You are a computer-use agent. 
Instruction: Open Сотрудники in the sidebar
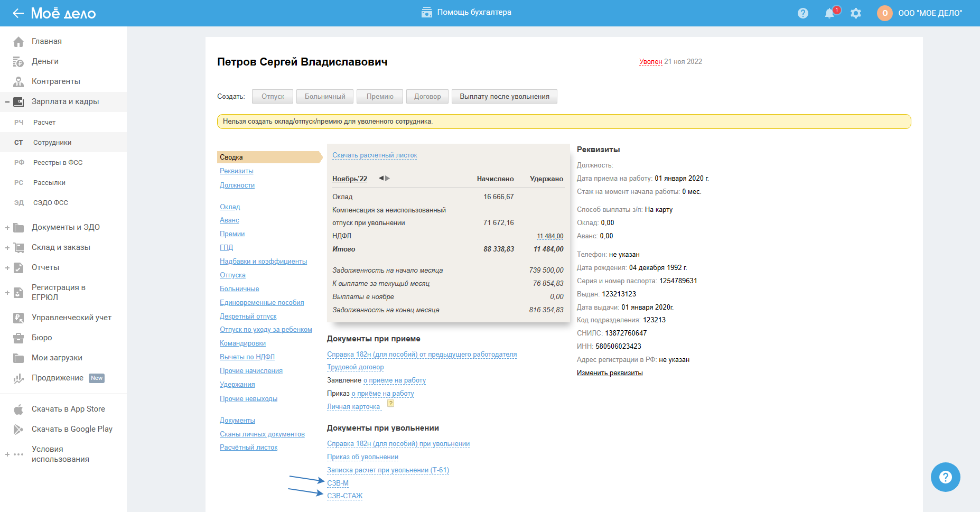[52, 143]
